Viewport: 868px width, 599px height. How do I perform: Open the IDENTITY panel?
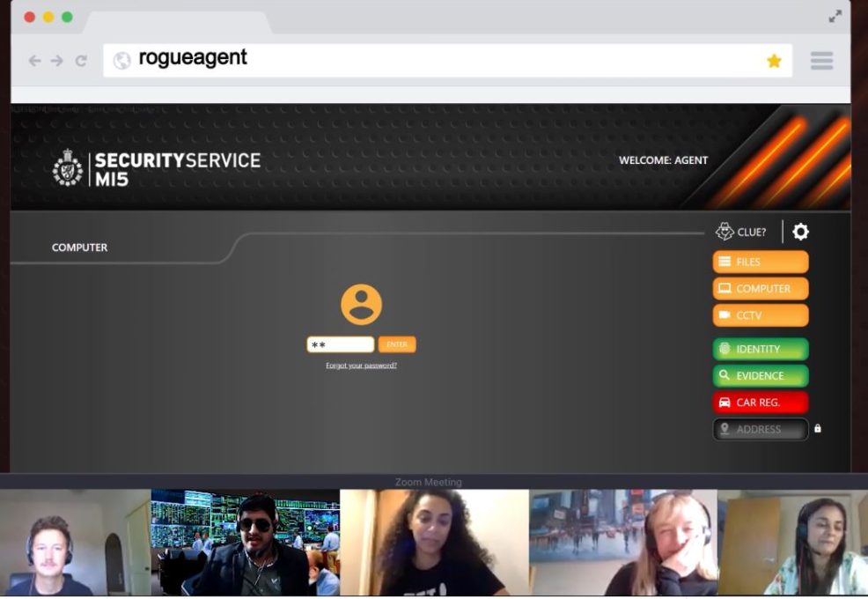[x=760, y=349]
